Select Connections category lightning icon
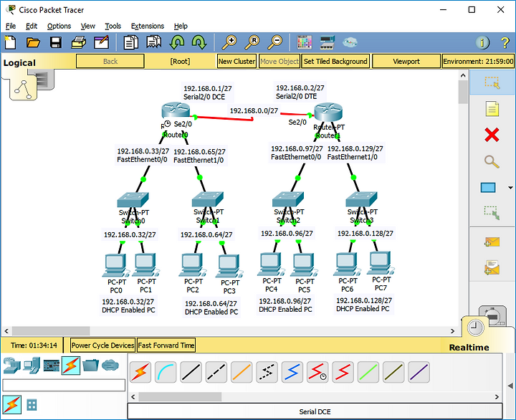 tap(71, 366)
